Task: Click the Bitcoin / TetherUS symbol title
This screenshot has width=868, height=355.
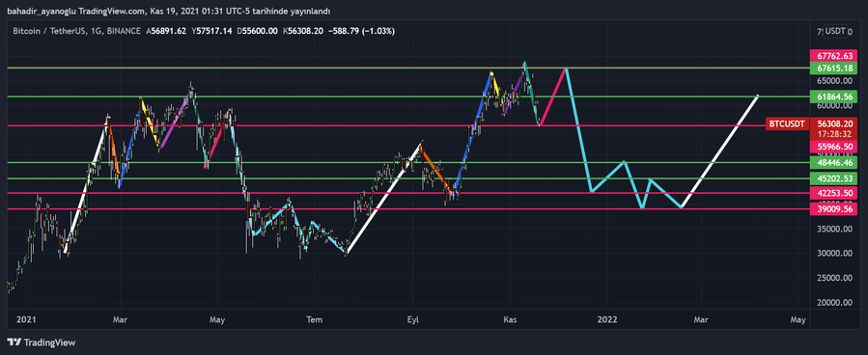Action: coord(49,32)
